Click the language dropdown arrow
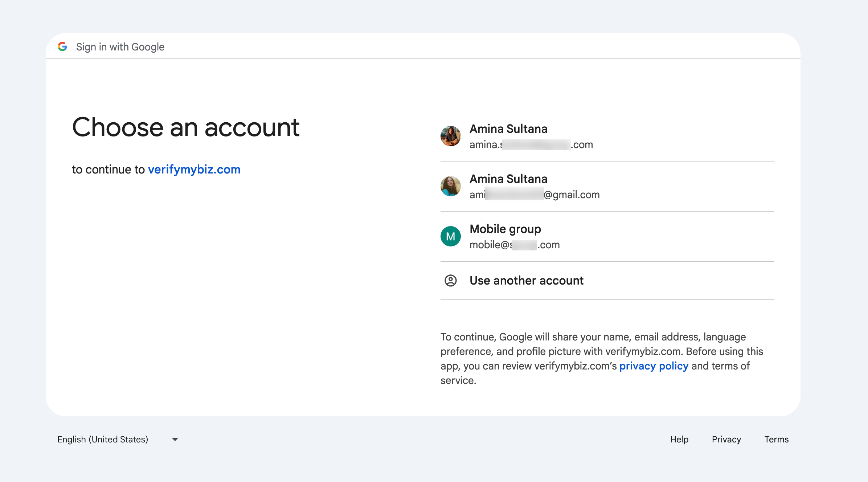 click(175, 440)
